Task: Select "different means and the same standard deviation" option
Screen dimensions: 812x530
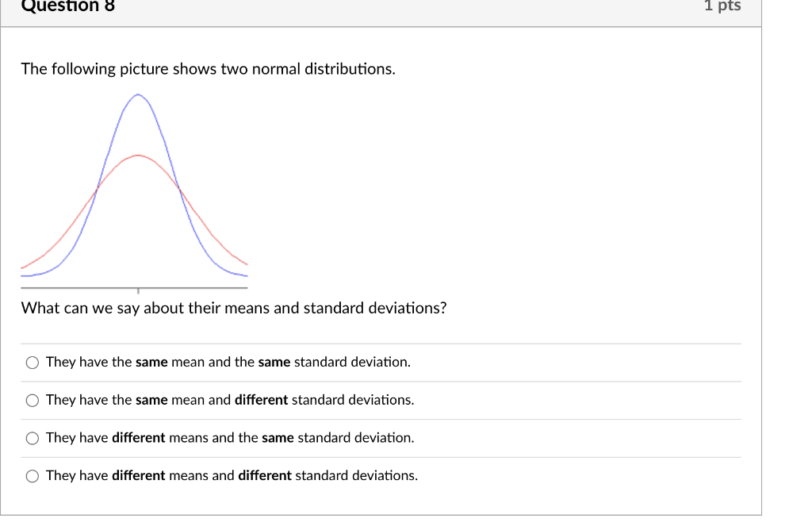Action: (230, 438)
